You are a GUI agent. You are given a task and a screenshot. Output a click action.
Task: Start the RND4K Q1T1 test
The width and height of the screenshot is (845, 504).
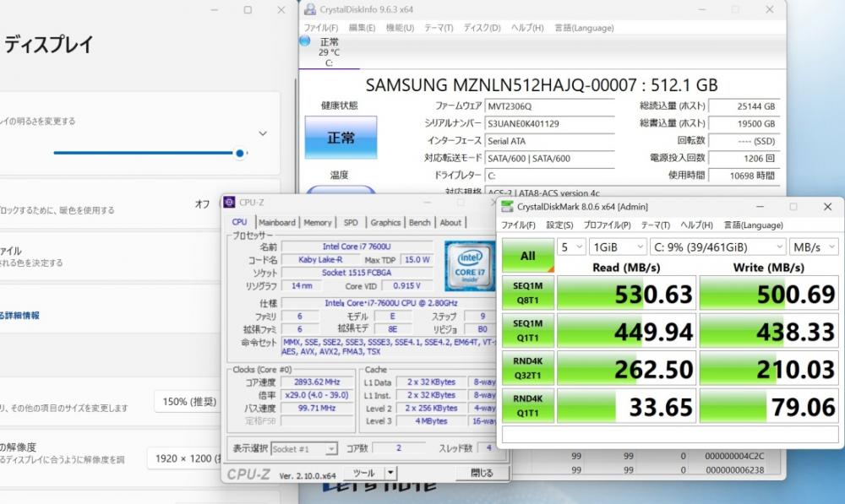click(x=527, y=405)
